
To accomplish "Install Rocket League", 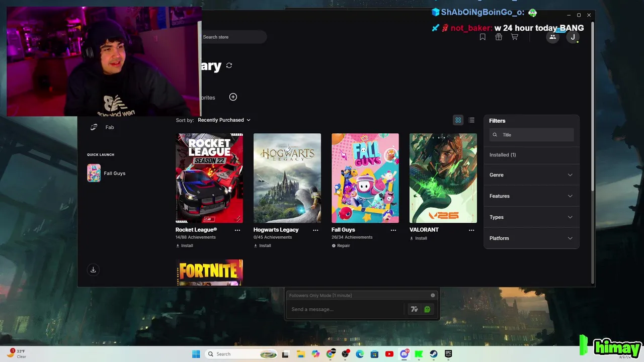I will [x=184, y=246].
